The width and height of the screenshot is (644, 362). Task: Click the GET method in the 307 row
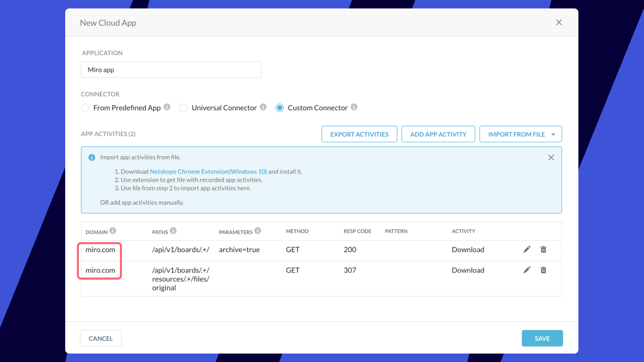pyautogui.click(x=293, y=270)
